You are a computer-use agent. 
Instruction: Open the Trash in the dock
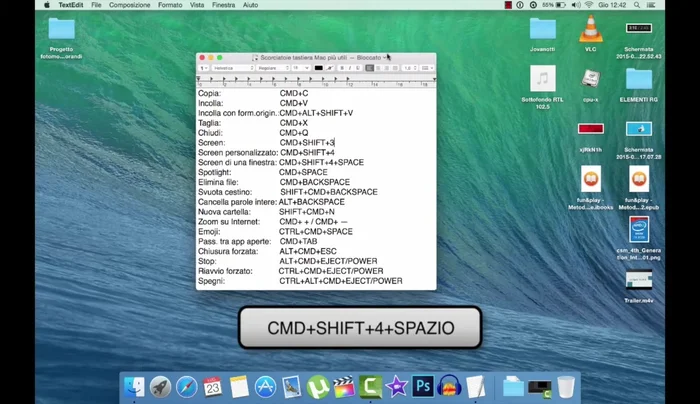(x=566, y=387)
